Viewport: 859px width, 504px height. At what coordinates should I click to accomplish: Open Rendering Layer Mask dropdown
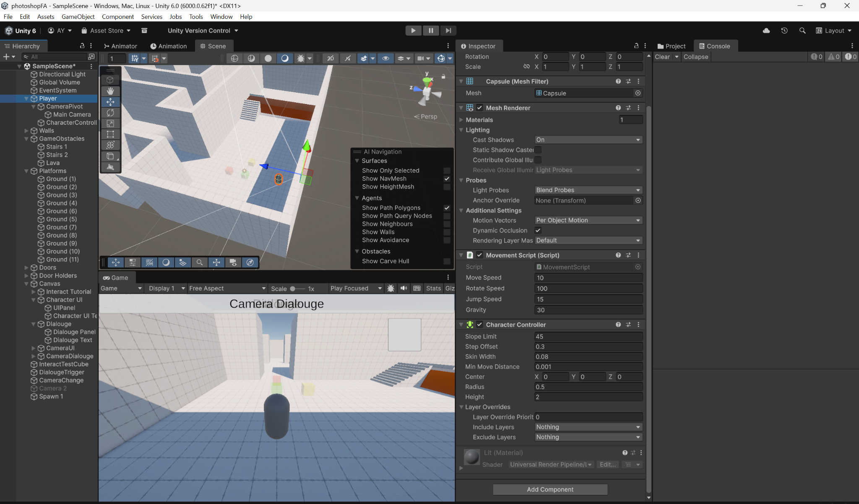(x=588, y=240)
